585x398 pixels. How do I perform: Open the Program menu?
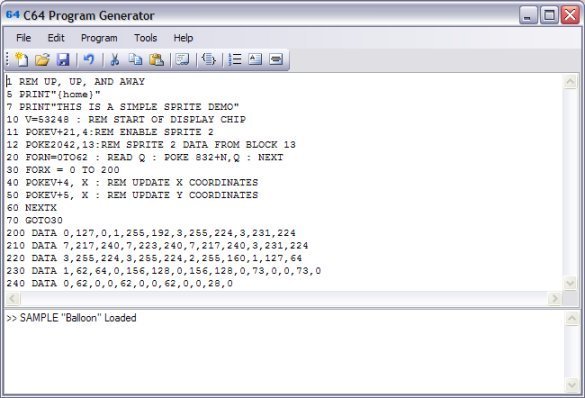point(99,38)
